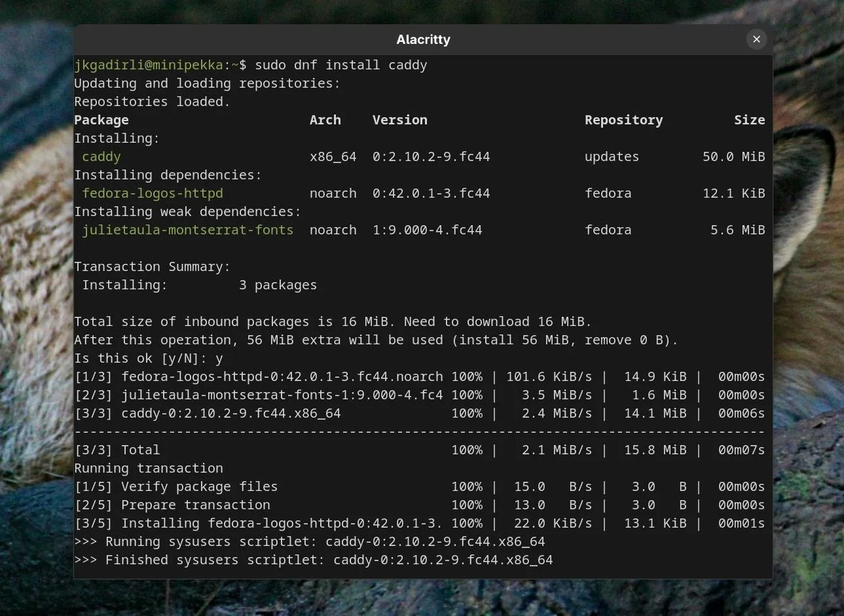Click the jkgadirli@minipekka shell prompt

click(160, 65)
